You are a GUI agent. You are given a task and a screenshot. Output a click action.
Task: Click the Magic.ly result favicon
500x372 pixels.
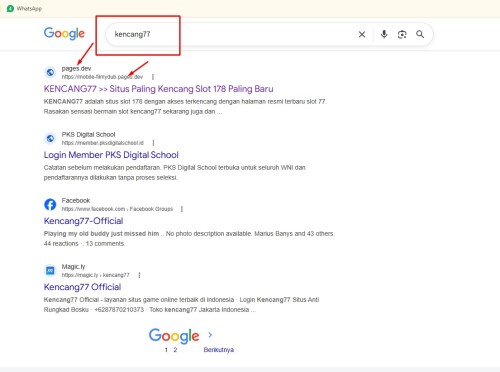[50, 270]
